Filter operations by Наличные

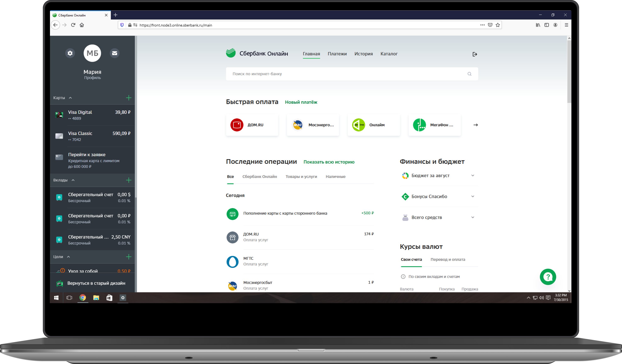(335, 176)
